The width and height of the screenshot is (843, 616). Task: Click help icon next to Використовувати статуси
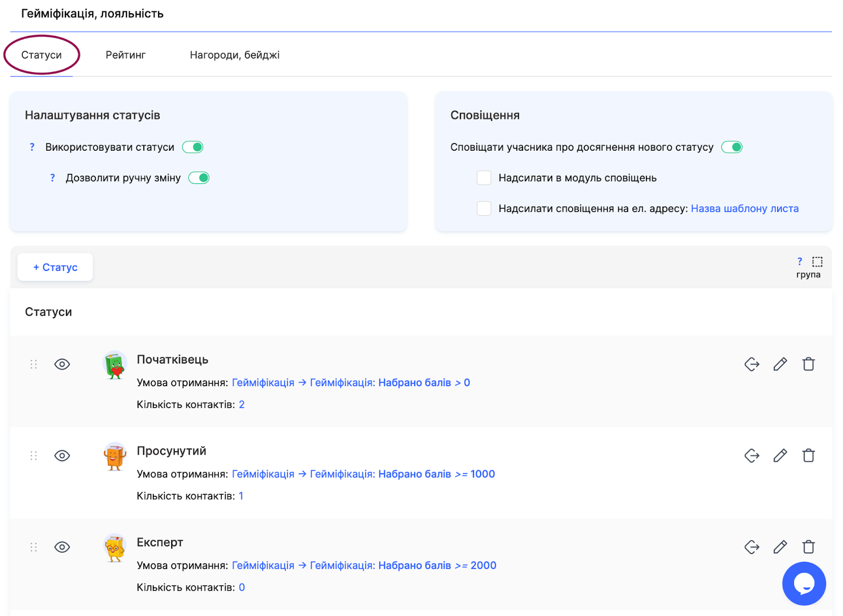(32, 147)
